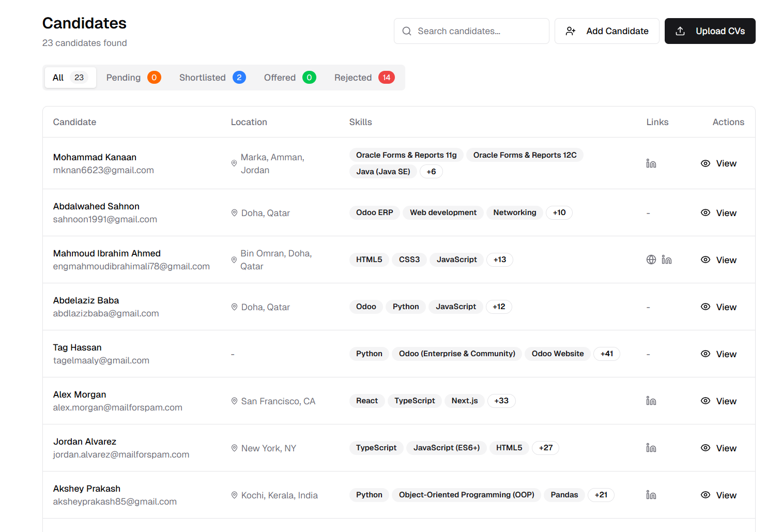The image size is (781, 532).
Task: Click the globe website icon for Mahmoud Ibrahim Ahmed
Action: [651, 260]
